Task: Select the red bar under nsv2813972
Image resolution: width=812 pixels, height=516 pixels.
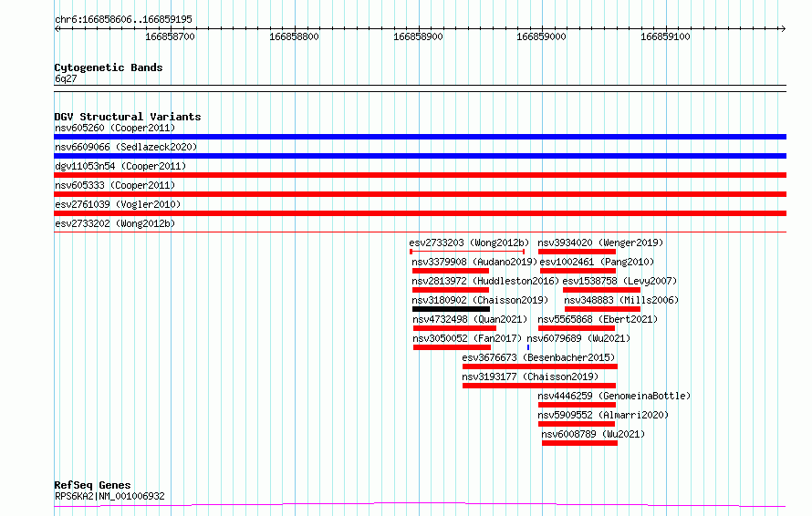Action: click(451, 290)
